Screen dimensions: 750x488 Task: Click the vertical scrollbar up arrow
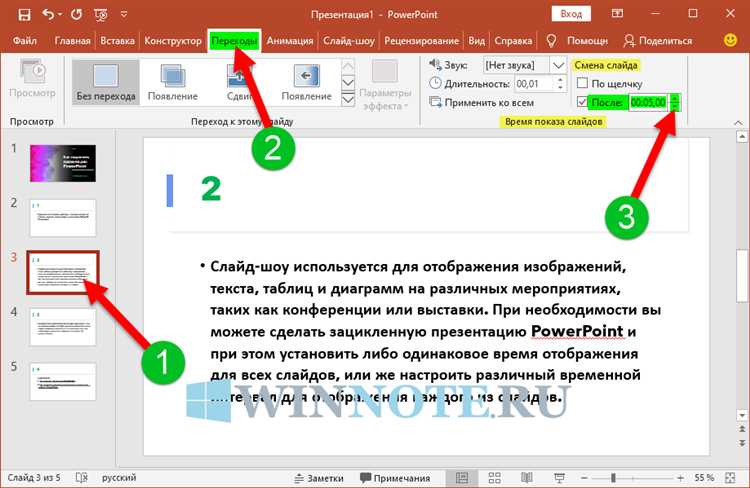[x=740, y=138]
